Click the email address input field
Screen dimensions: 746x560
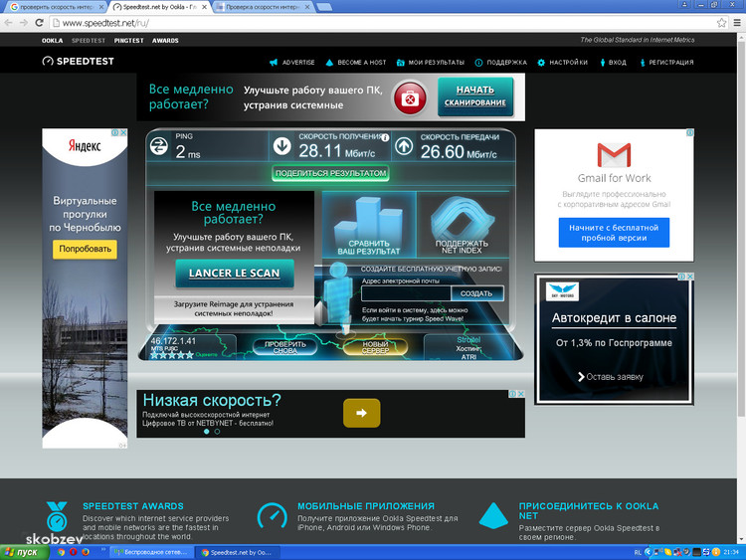406,293
